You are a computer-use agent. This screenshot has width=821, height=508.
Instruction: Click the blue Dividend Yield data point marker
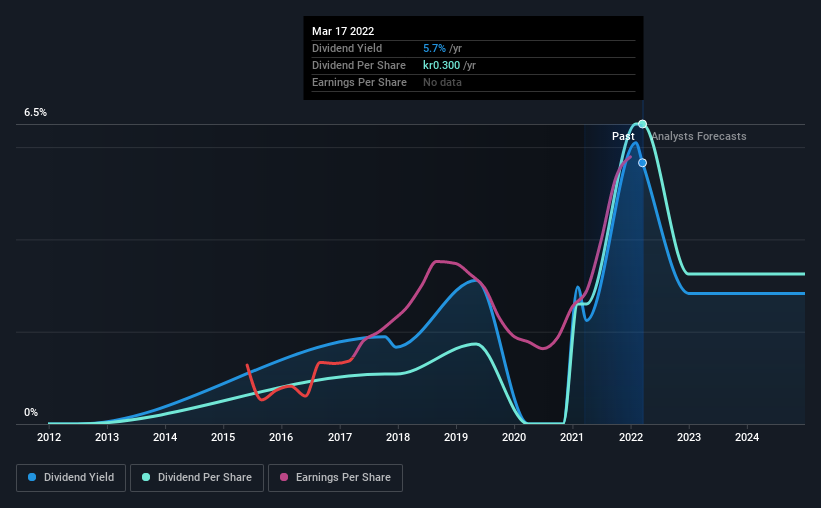pos(642,163)
